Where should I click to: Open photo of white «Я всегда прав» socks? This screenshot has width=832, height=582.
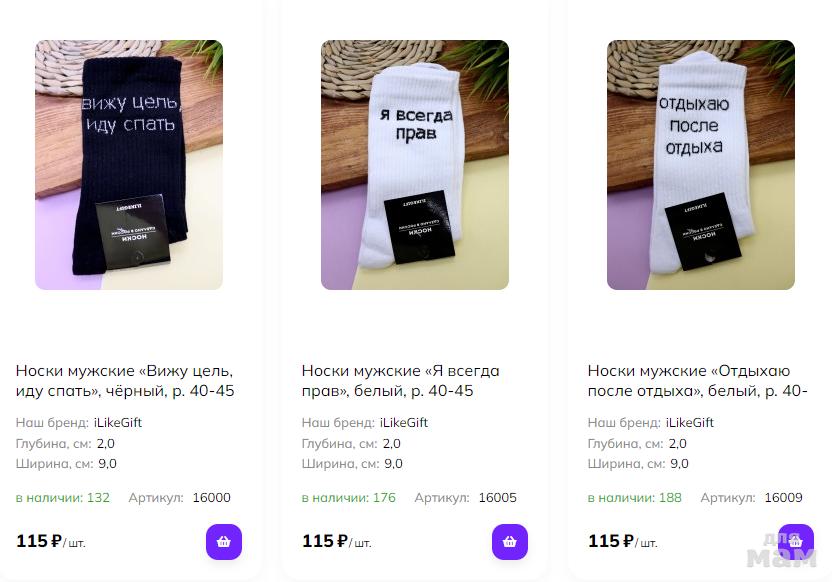point(415,165)
